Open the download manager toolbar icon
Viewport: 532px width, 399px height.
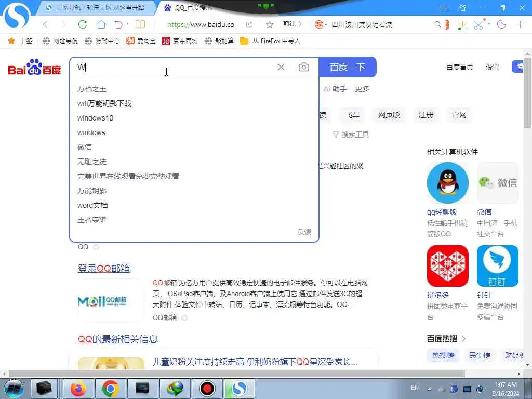[462, 25]
